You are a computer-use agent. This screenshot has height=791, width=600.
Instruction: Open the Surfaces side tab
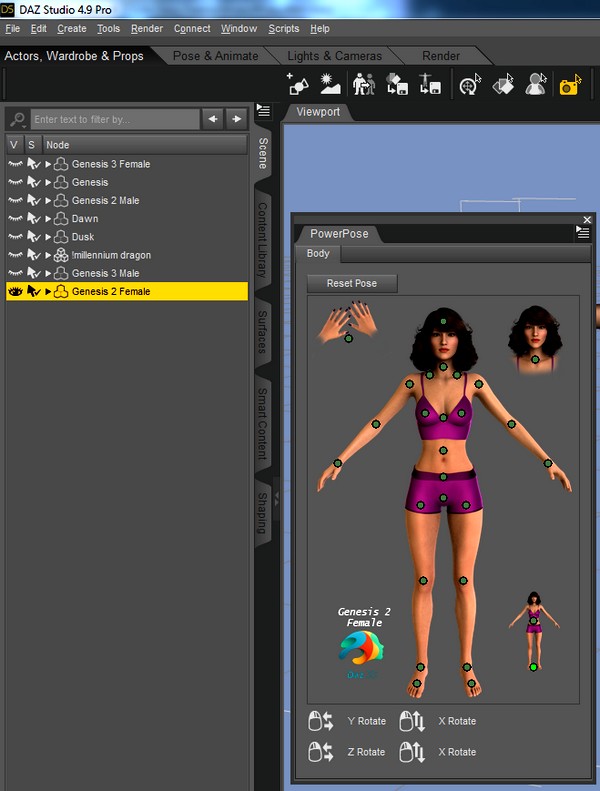(262, 331)
